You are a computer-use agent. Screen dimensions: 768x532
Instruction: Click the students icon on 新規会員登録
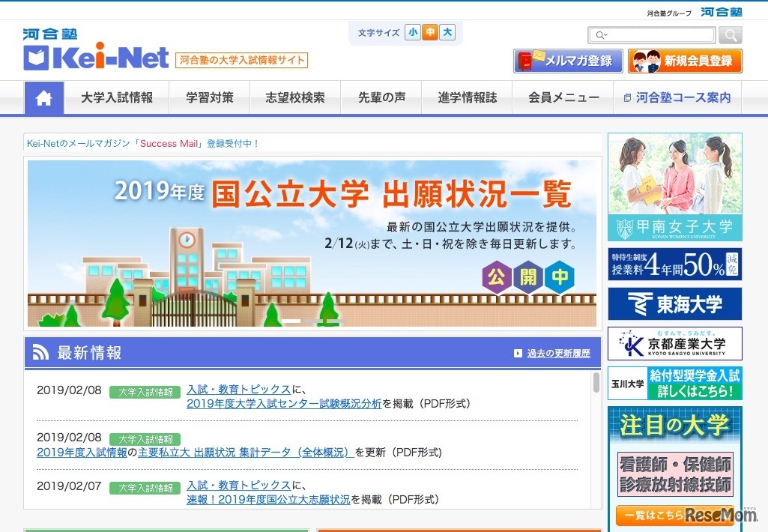pyautogui.click(x=647, y=61)
